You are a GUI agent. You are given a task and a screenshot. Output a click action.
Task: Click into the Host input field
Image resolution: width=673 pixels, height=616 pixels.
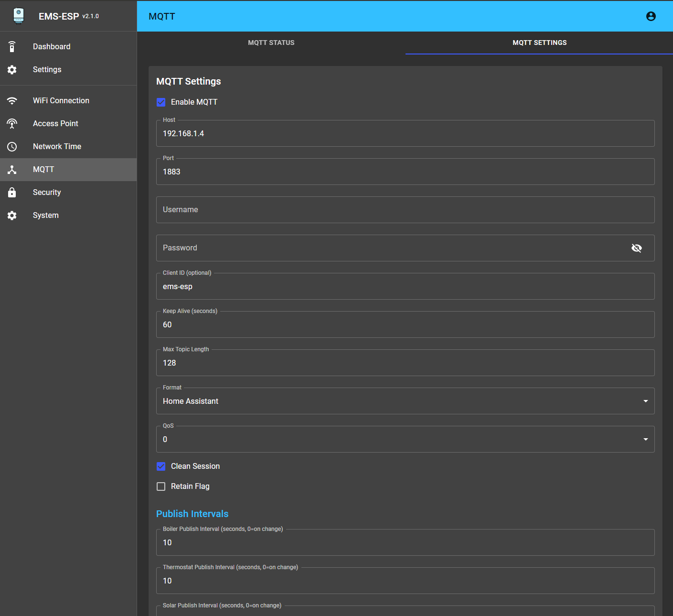405,134
